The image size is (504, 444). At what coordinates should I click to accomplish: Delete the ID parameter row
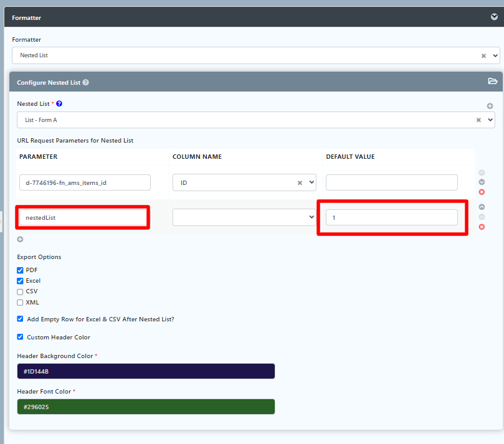pyautogui.click(x=482, y=192)
